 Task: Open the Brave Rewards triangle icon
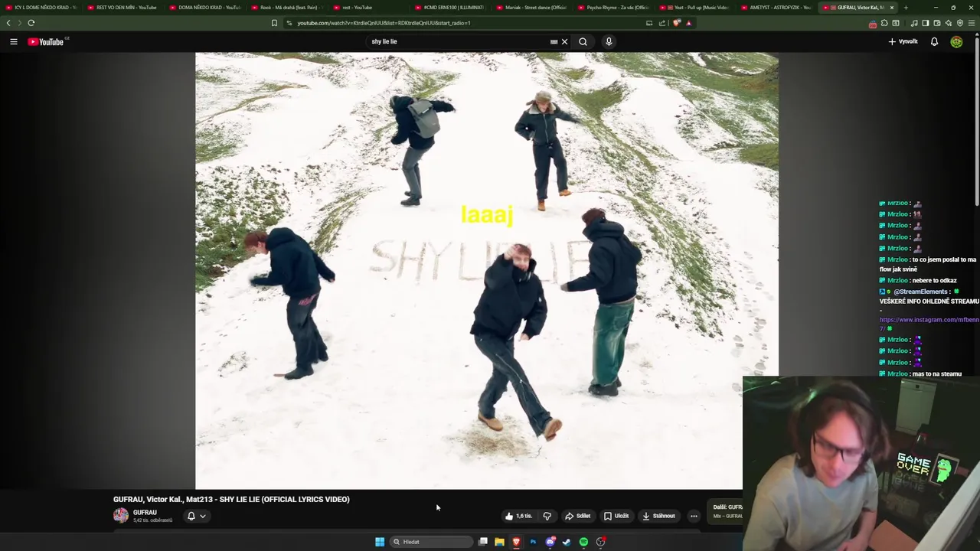point(688,23)
